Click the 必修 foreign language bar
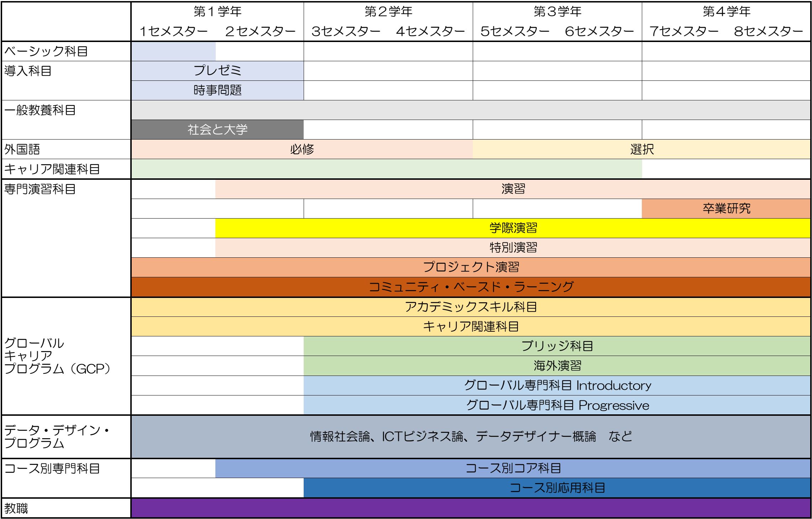The image size is (812, 519). 302,149
